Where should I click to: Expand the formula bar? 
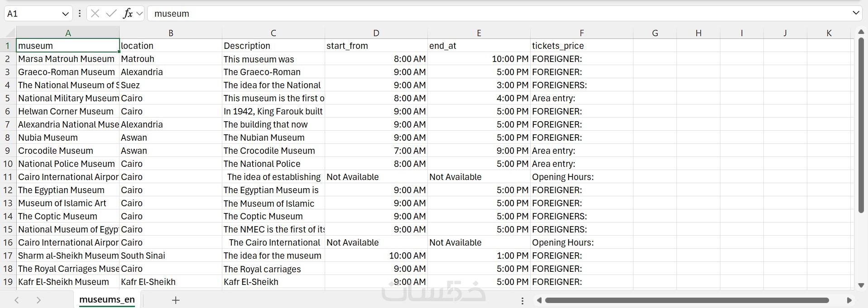[856, 13]
